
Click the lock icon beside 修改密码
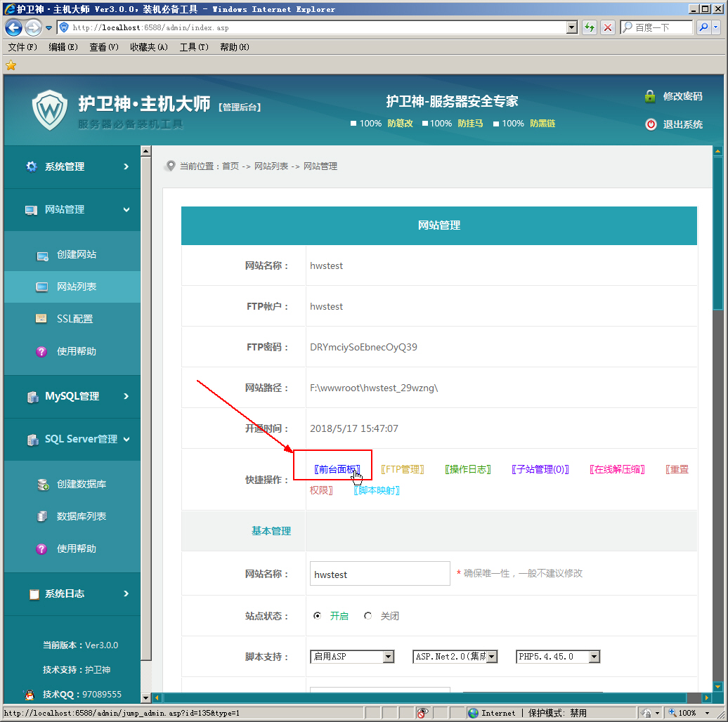[x=650, y=96]
